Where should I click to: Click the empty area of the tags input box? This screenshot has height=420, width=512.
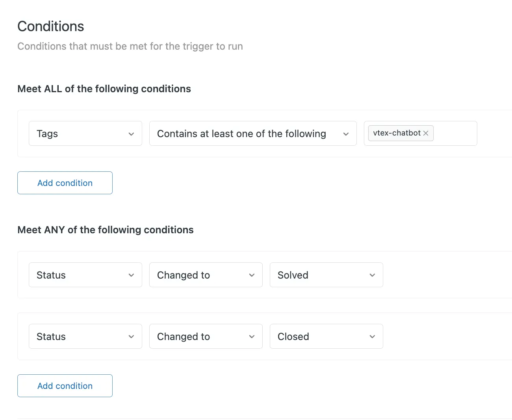click(455, 134)
